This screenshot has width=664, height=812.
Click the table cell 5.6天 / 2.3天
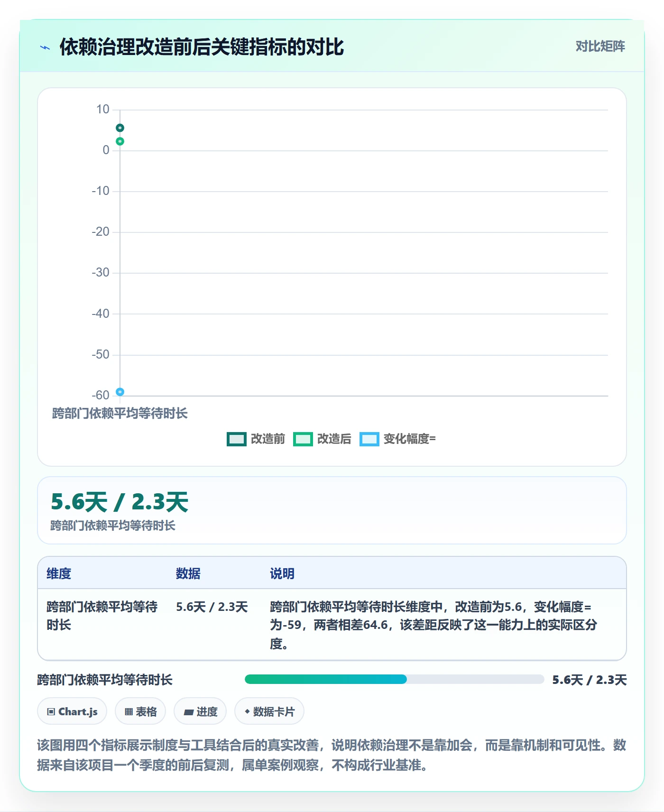(212, 607)
